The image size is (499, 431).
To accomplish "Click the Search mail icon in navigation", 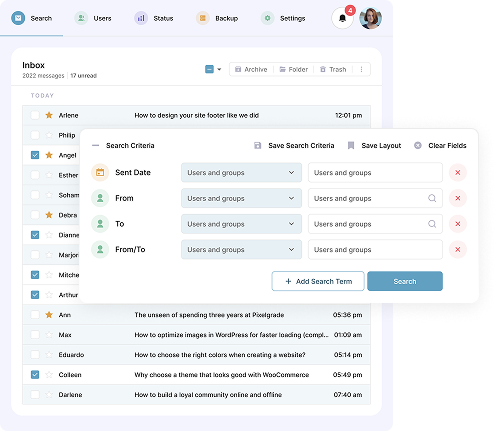I will point(18,18).
